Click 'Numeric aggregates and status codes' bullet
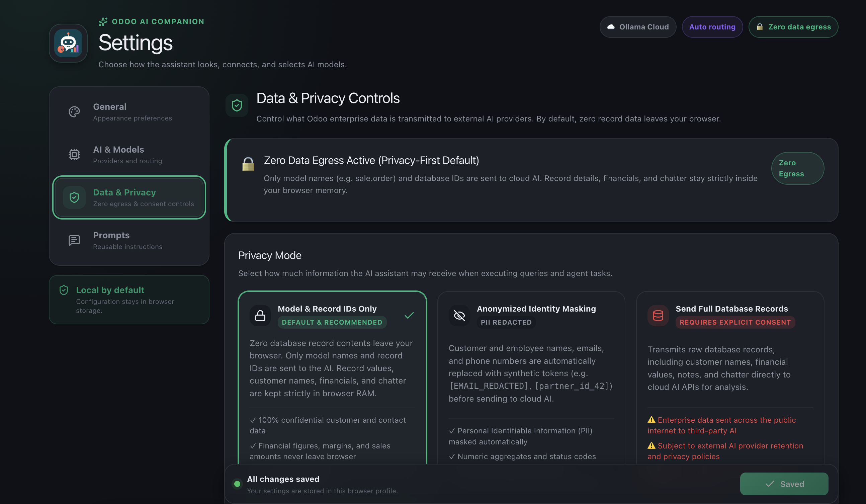This screenshot has width=866, height=504. 522,456
